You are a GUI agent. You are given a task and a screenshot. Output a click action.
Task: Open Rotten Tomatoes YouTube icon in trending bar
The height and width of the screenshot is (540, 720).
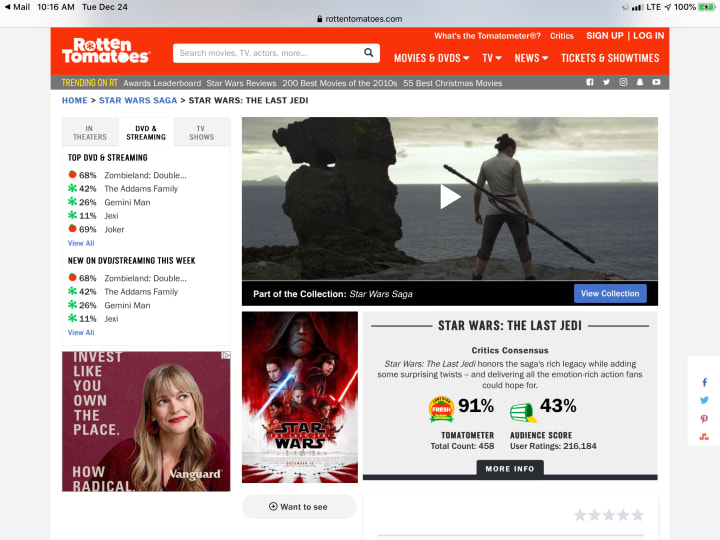(656, 82)
